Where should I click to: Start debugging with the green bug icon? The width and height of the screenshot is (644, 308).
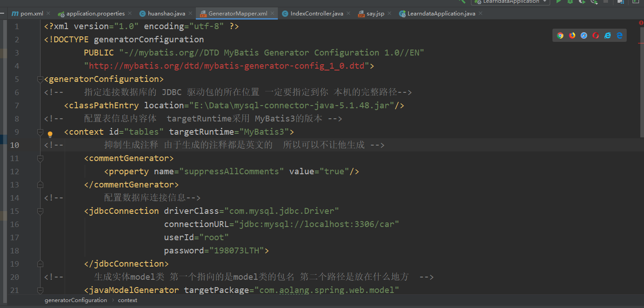tap(570, 2)
